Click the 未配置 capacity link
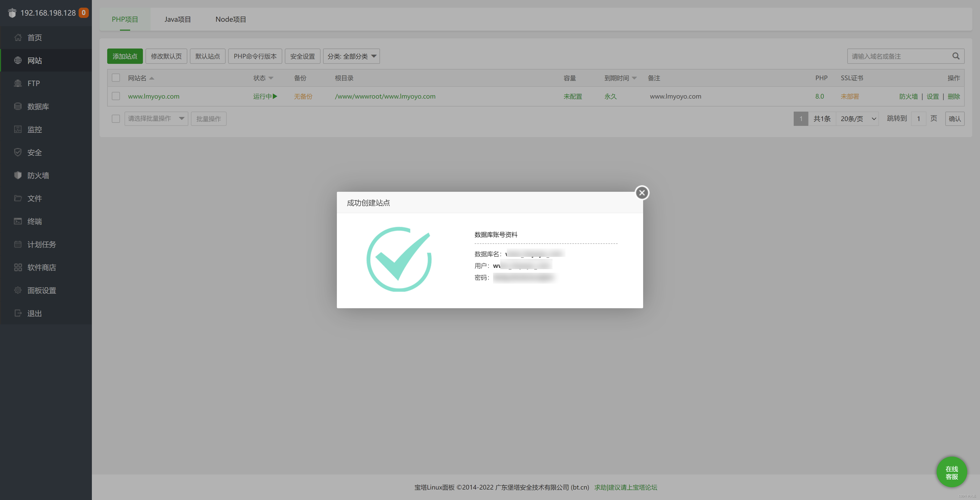980x500 pixels. coord(572,96)
